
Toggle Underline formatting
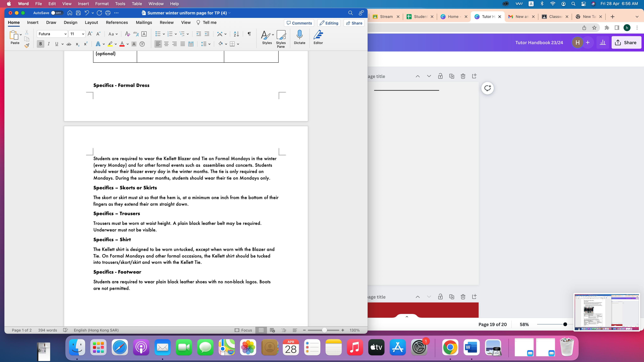57,44
